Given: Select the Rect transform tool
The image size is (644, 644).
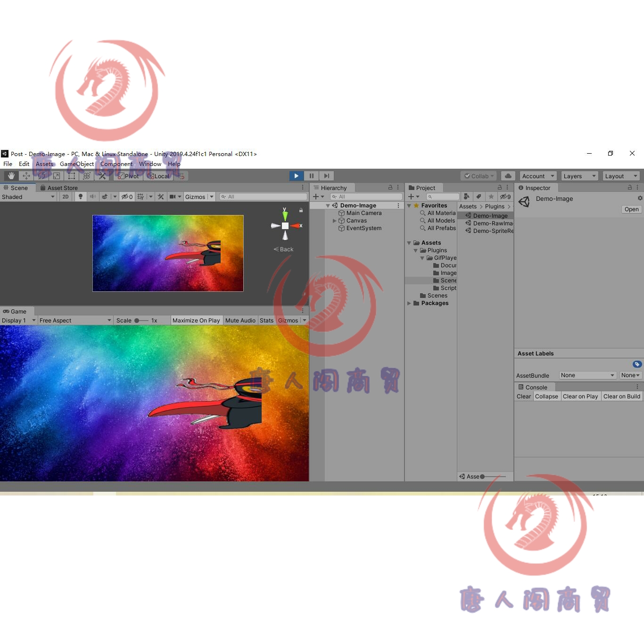Looking at the screenshot, I should pos(72,175).
